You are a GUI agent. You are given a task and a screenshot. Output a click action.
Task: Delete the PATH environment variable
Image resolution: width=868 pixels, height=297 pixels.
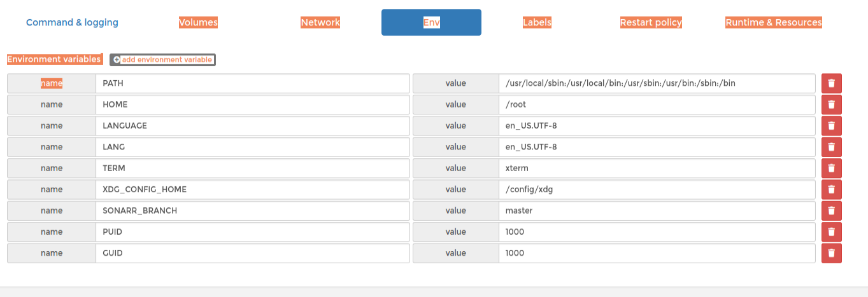pyautogui.click(x=831, y=83)
